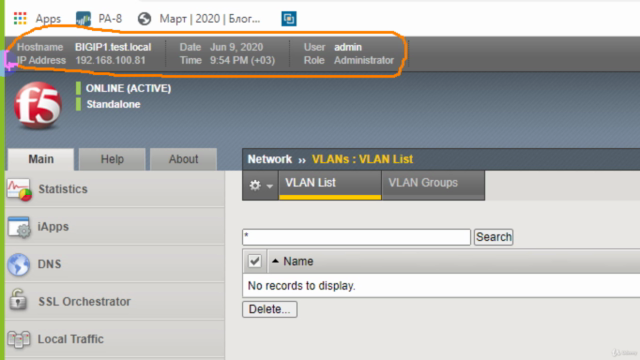Click the Search button

point(493,237)
